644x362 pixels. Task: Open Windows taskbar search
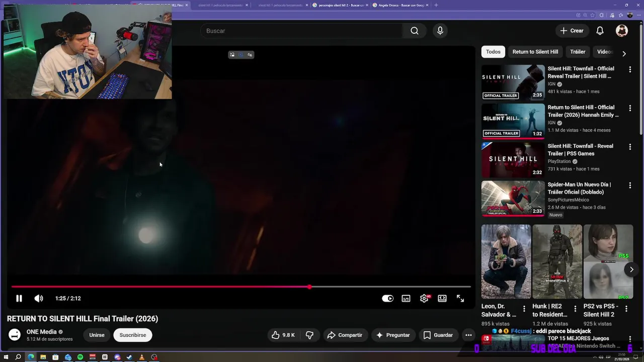[x=18, y=357]
